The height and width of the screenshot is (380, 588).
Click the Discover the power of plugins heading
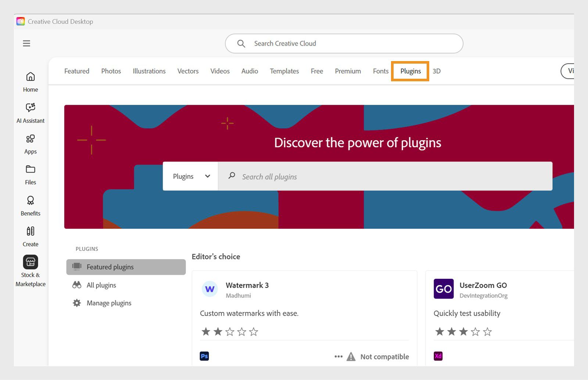pos(358,143)
